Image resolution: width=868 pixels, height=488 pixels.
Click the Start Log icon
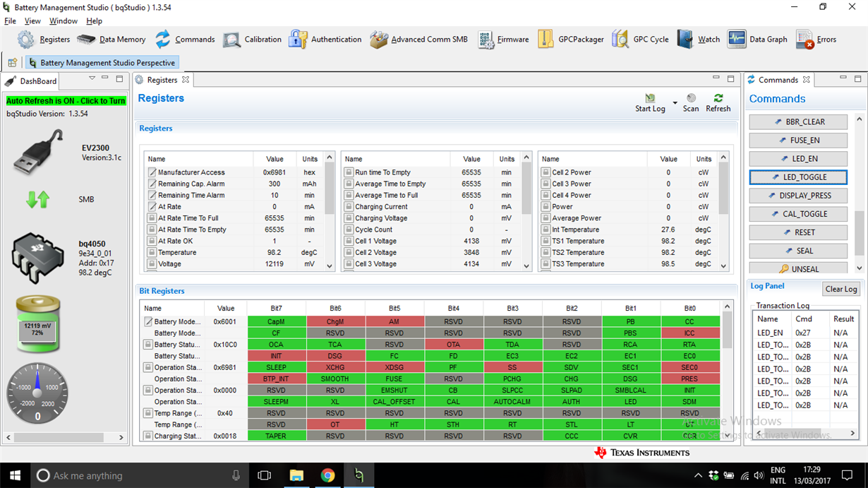click(x=649, y=98)
